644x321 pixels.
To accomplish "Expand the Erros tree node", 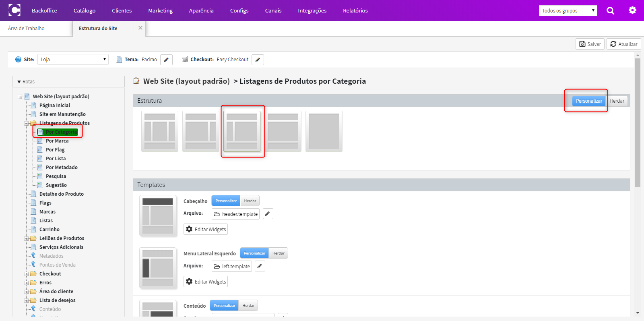I will [x=26, y=283].
